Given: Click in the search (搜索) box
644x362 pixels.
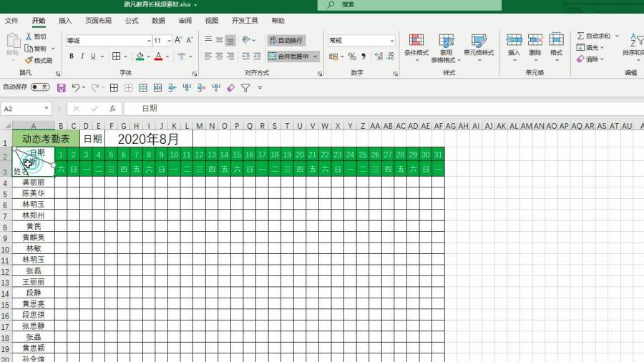Looking at the screenshot, I should pos(409,5).
